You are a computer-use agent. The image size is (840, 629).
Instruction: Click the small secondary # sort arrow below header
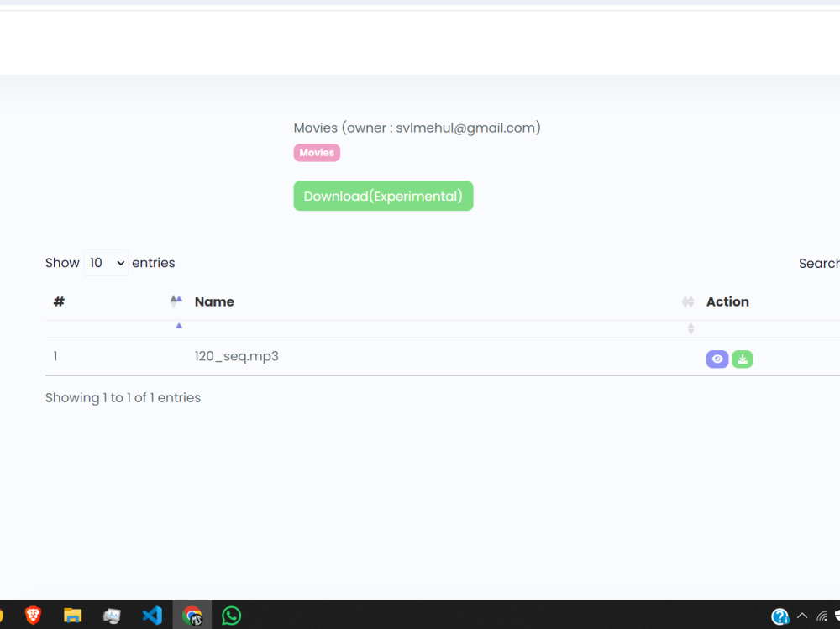[179, 326]
